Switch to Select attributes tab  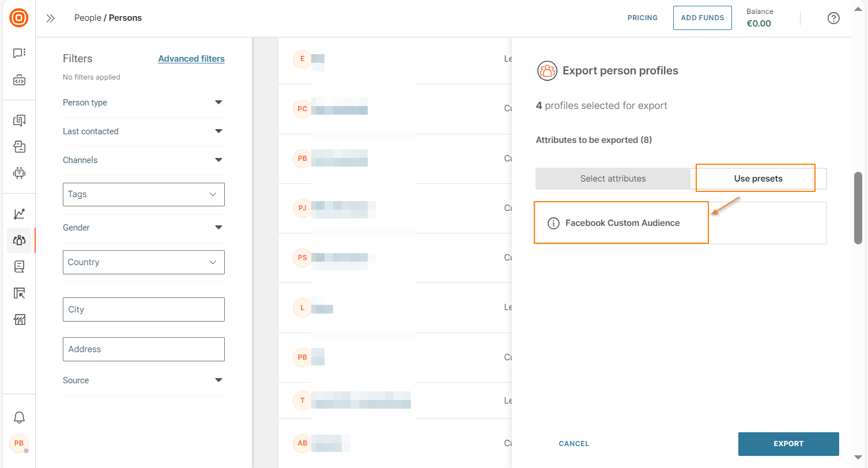613,179
